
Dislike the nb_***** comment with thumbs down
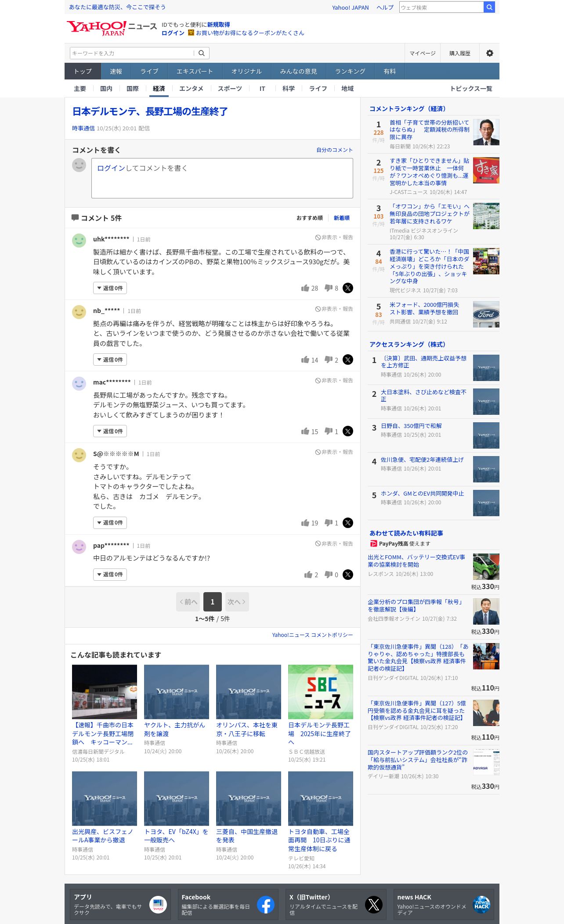point(329,360)
